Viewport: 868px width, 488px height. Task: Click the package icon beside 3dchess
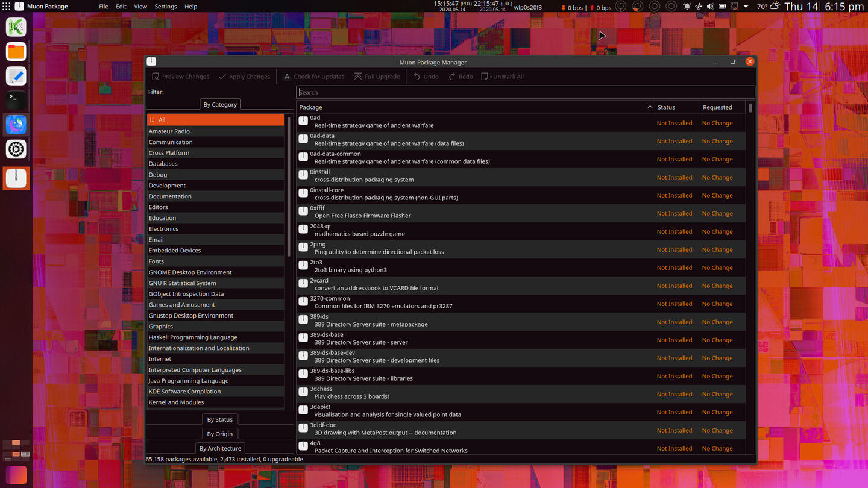pos(303,392)
